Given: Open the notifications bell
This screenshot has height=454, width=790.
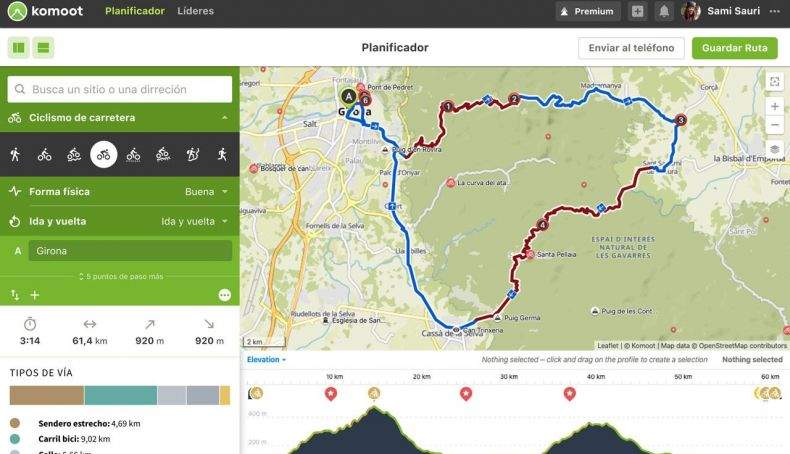Looking at the screenshot, I should click(664, 11).
